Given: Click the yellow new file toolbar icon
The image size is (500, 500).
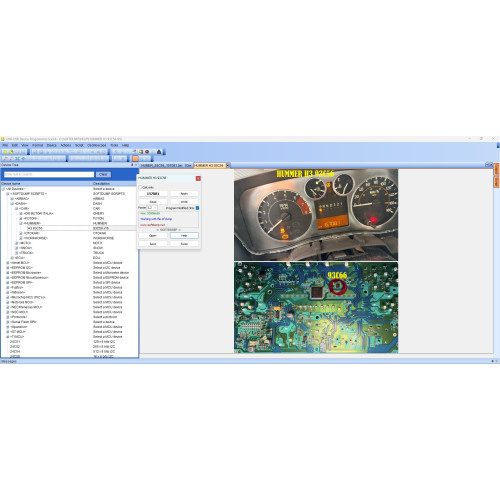Looking at the screenshot, I should (x=5, y=152).
